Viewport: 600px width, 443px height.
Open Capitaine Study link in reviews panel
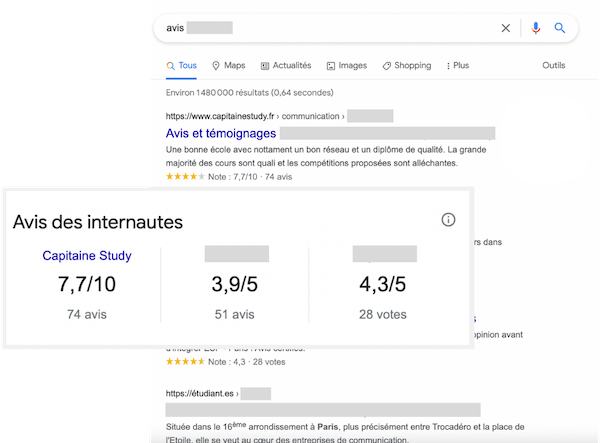(87, 255)
